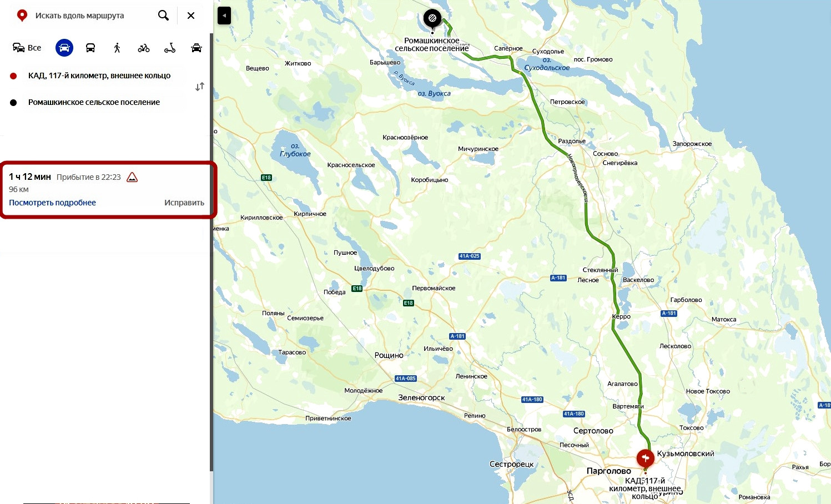
Task: Click the black destination marker on map
Action: [x=432, y=19]
